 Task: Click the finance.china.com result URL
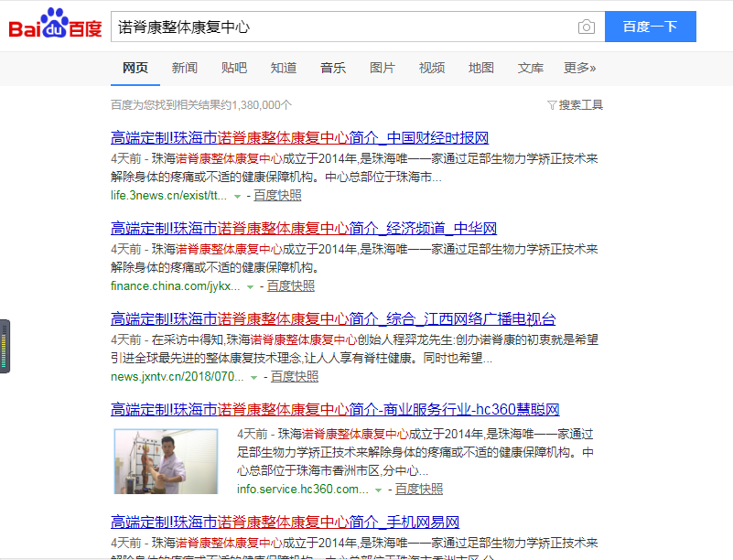[176, 286]
